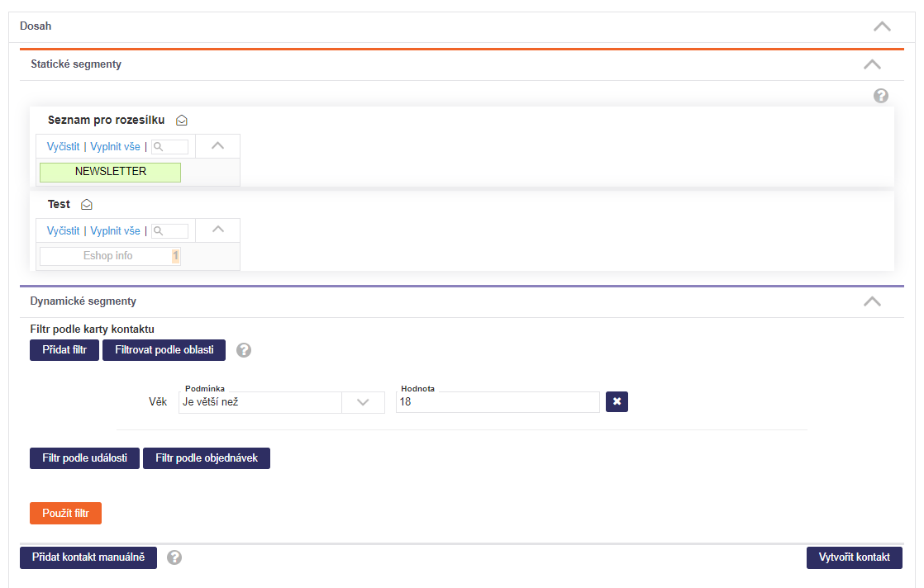Collapse the Statické segmenty section
The width and height of the screenshot is (924, 588).
tap(872, 64)
